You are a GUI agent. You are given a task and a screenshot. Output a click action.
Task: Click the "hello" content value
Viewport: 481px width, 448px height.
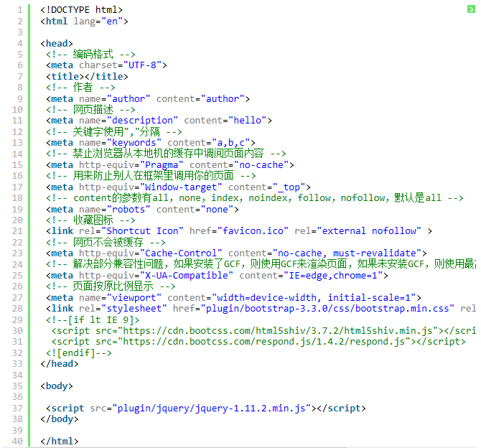pyautogui.click(x=247, y=121)
